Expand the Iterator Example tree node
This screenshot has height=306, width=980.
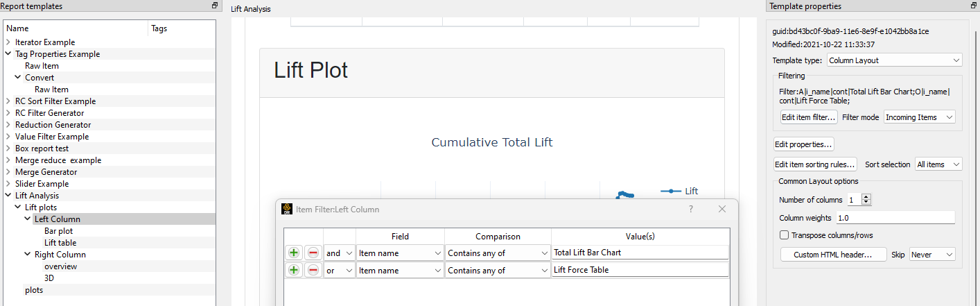tap(8, 42)
